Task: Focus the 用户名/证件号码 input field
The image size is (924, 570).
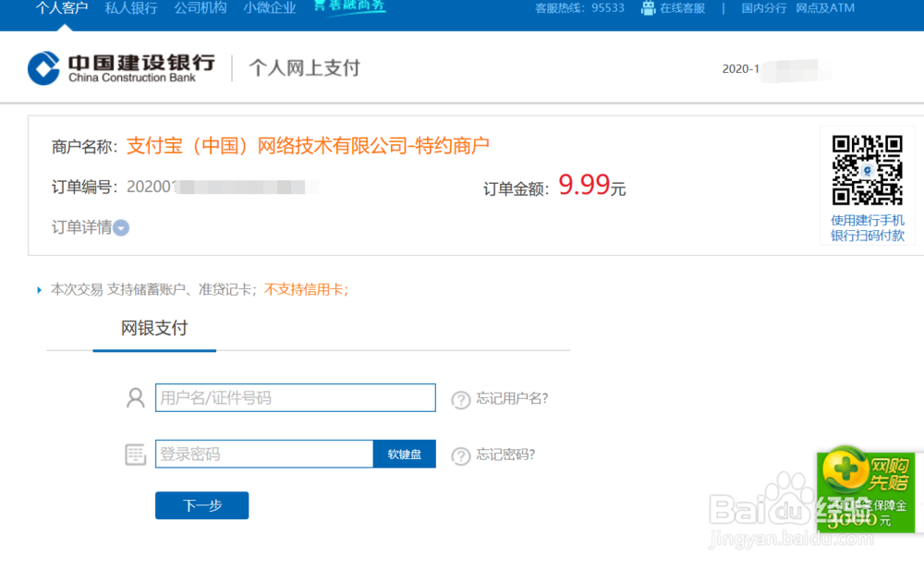Action: coord(296,398)
